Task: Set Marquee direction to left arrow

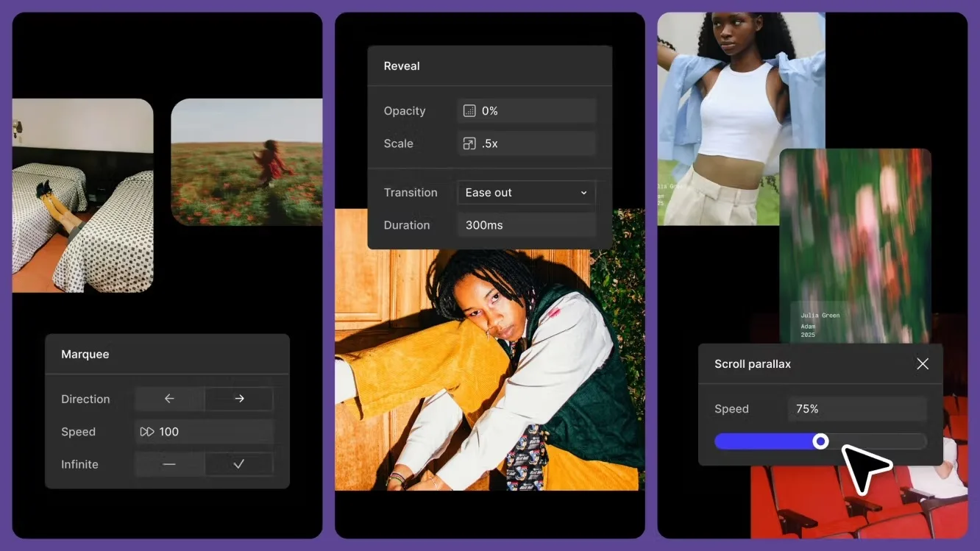Action: click(169, 399)
